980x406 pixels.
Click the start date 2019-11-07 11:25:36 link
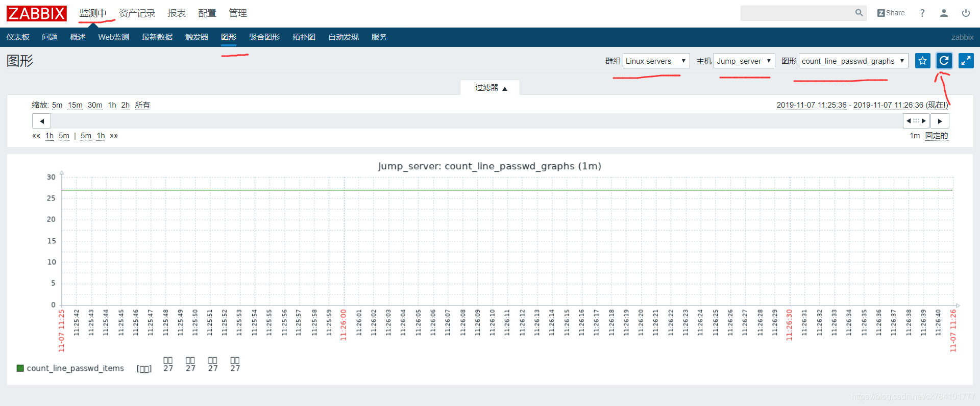click(x=812, y=105)
